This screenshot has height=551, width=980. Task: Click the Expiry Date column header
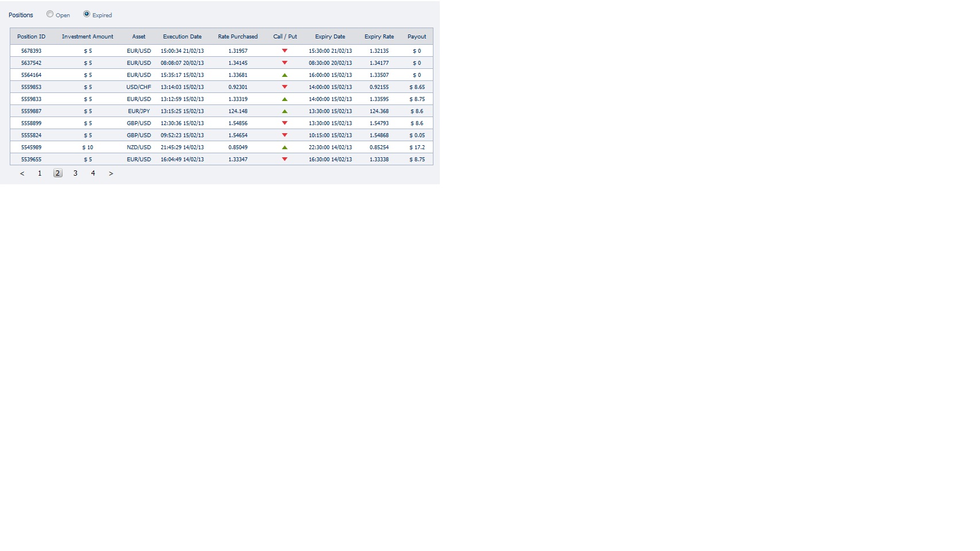[330, 37]
